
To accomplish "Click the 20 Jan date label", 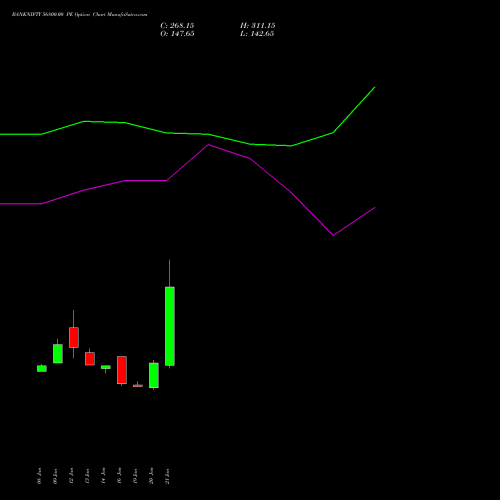I will click(x=151, y=476).
